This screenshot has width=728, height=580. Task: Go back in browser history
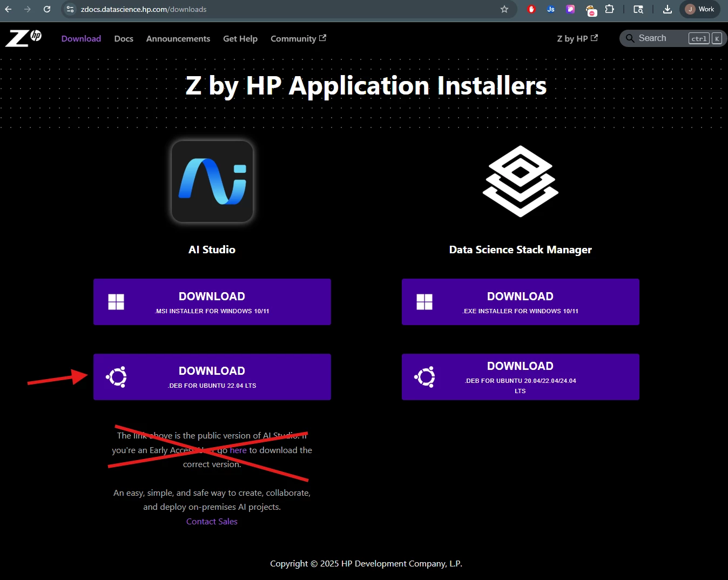(8, 9)
